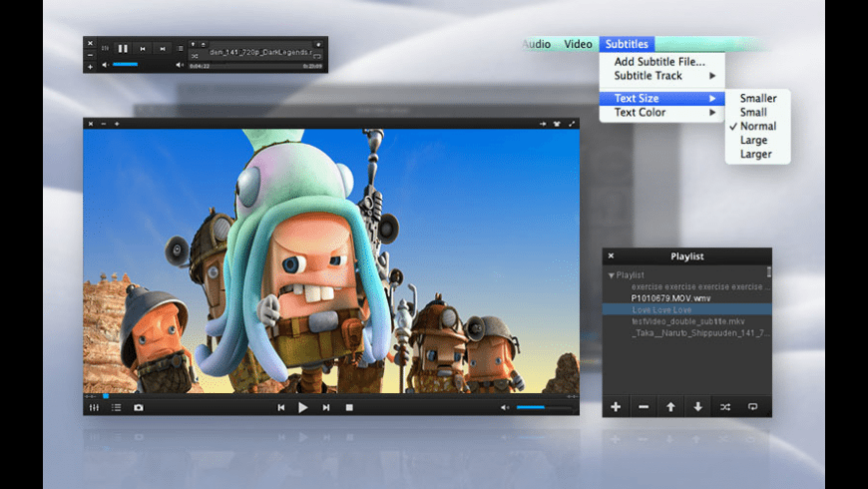Click the shirt skin icon in player title bar
Image resolution: width=868 pixels, height=489 pixels.
click(557, 124)
